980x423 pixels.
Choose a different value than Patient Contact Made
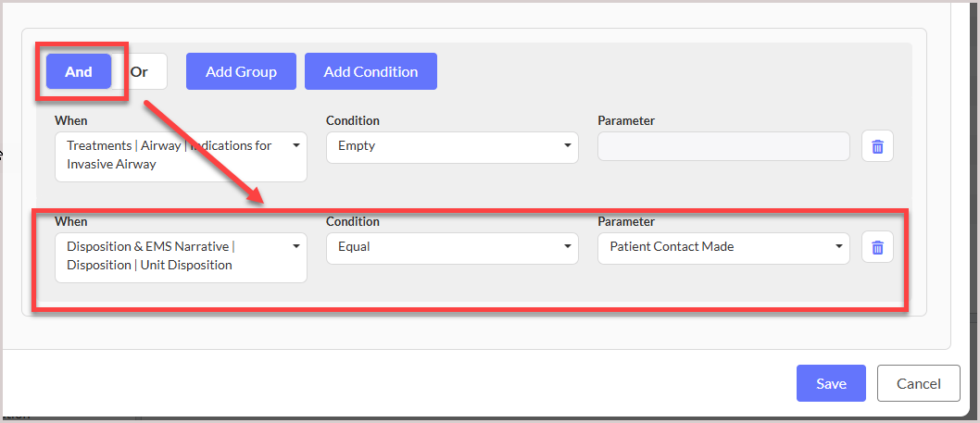coord(723,248)
